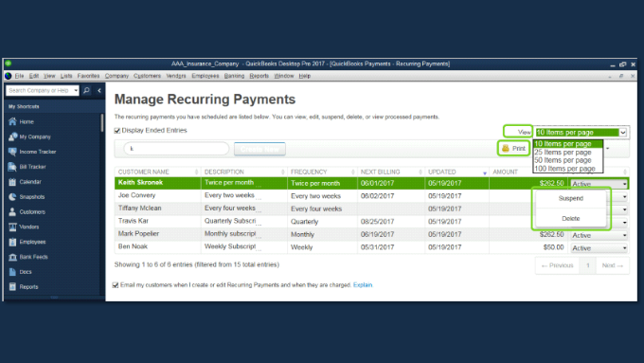Collapse the left shortcuts panel arrow

pyautogui.click(x=99, y=90)
